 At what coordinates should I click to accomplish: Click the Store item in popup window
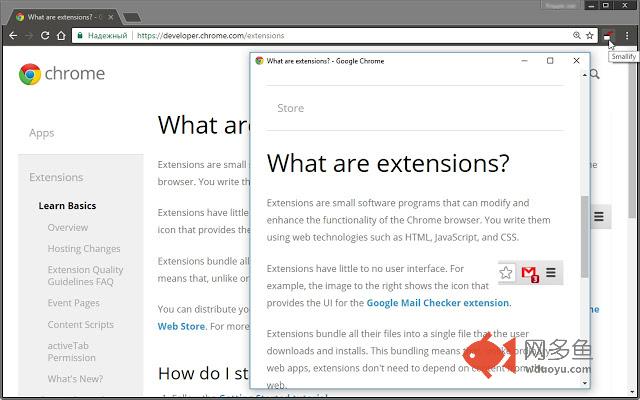[x=291, y=108]
